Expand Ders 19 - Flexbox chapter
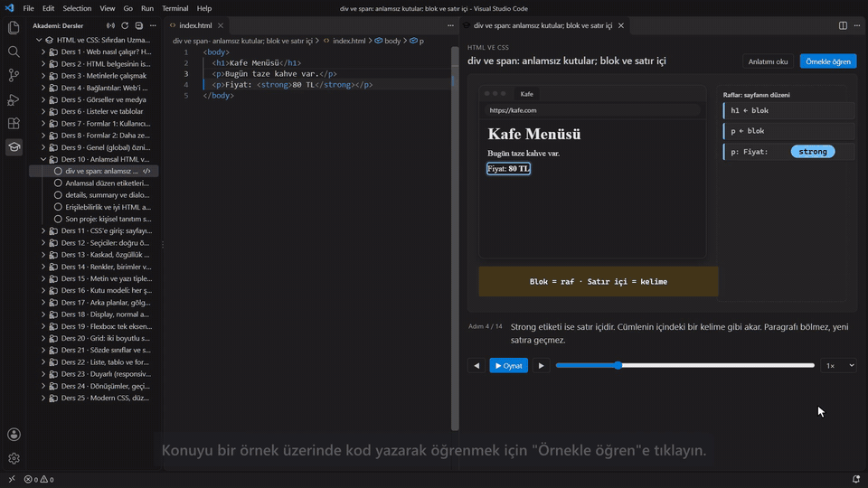 43,326
